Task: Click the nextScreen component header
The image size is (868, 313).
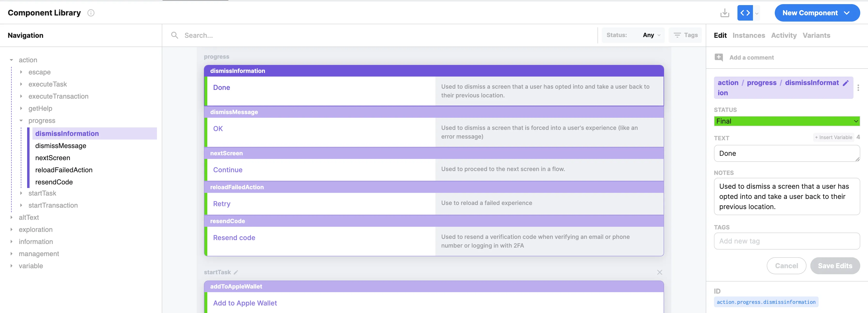Action: [434, 153]
